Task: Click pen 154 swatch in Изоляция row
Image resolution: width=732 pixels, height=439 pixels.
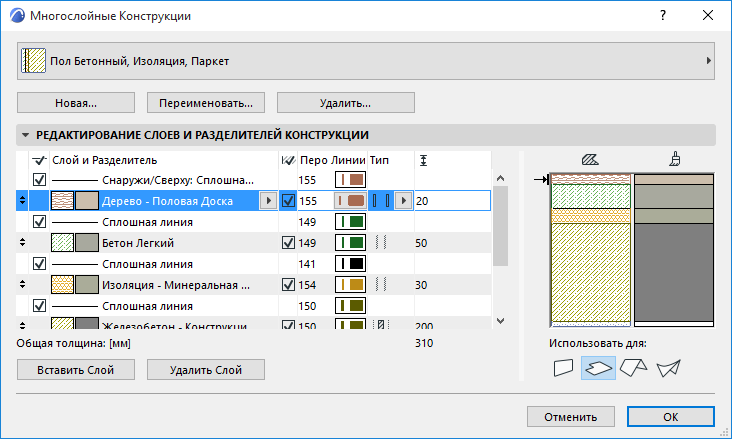Action: click(350, 285)
